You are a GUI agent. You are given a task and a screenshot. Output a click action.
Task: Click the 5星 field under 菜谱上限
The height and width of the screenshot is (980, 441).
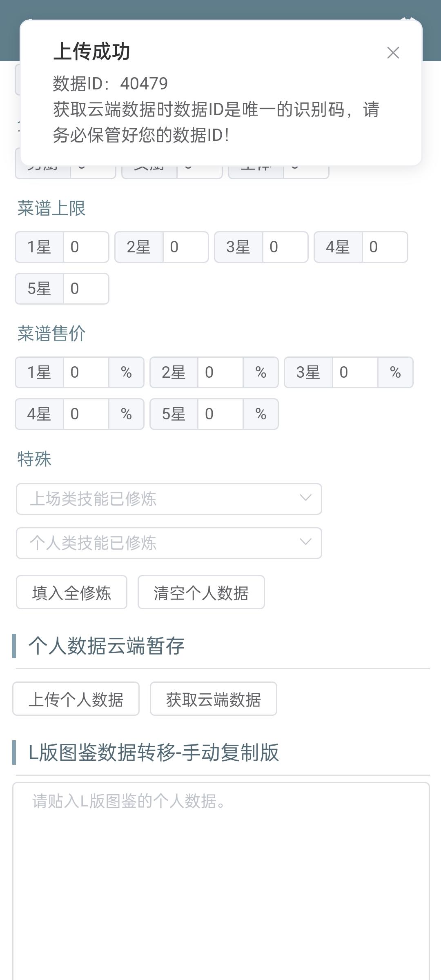86,289
